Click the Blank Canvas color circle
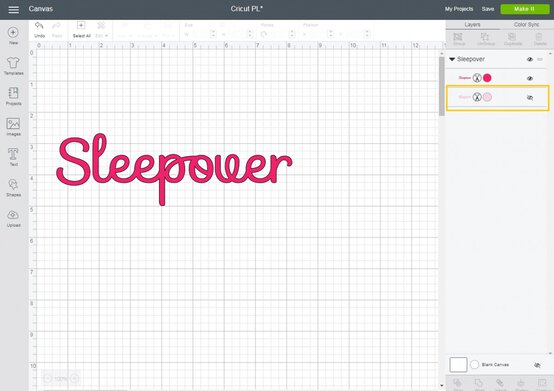Image resolution: width=554 pixels, height=391 pixels. click(x=475, y=365)
